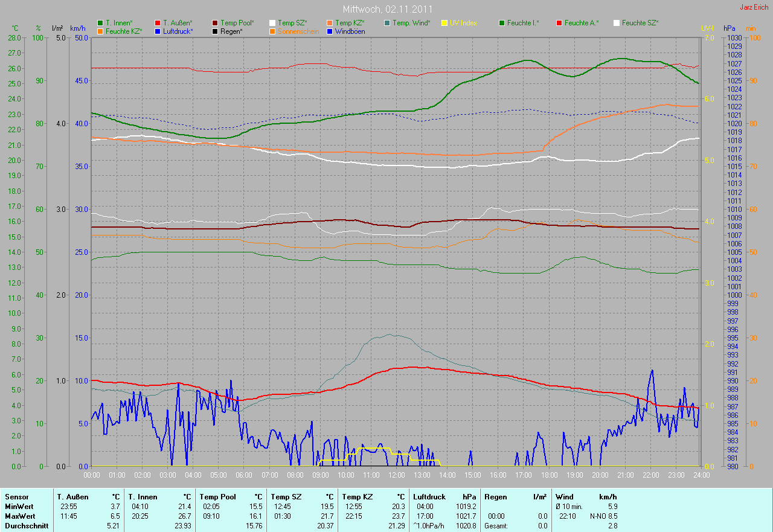Toggle the Windböen legend entry
This screenshot has height=532, width=773.
click(x=349, y=31)
